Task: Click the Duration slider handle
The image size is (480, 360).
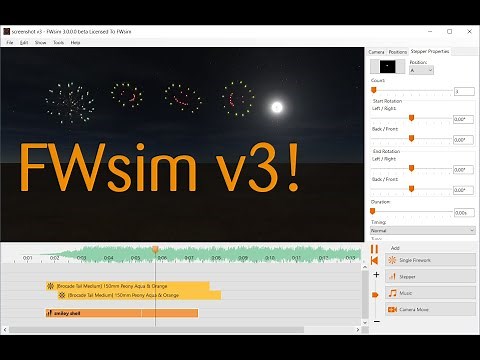Action: 373,211
